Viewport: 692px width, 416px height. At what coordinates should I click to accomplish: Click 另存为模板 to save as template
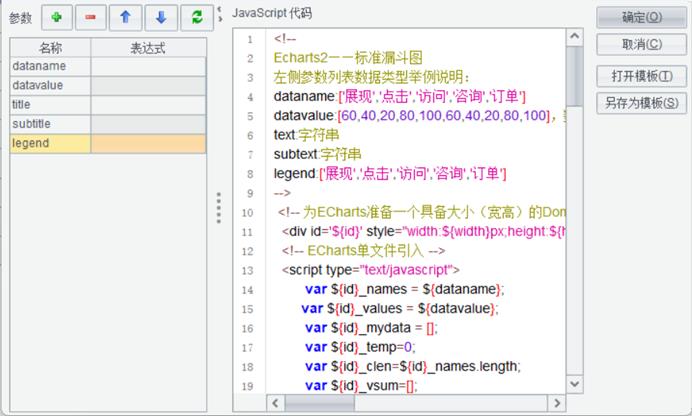[641, 103]
